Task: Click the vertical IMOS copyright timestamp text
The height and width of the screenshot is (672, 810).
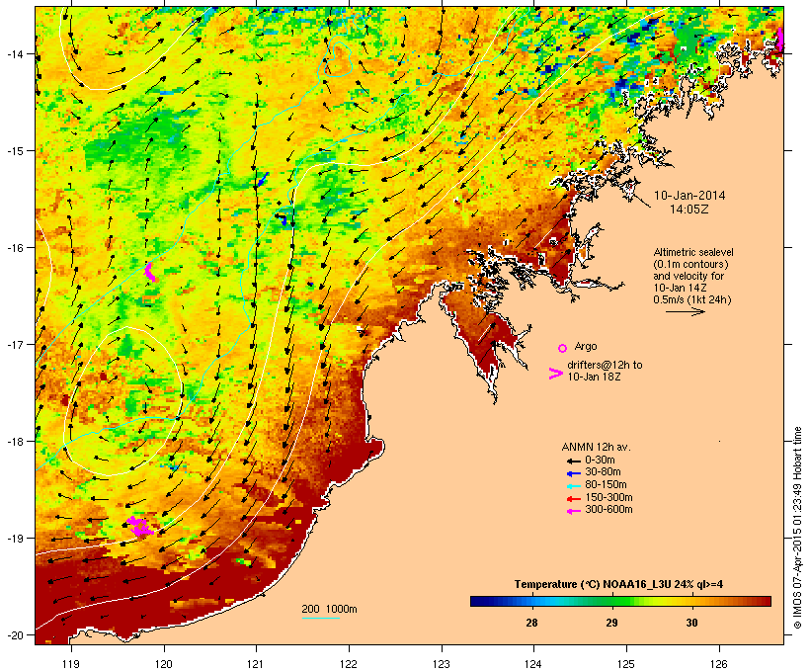Action: coord(797,528)
